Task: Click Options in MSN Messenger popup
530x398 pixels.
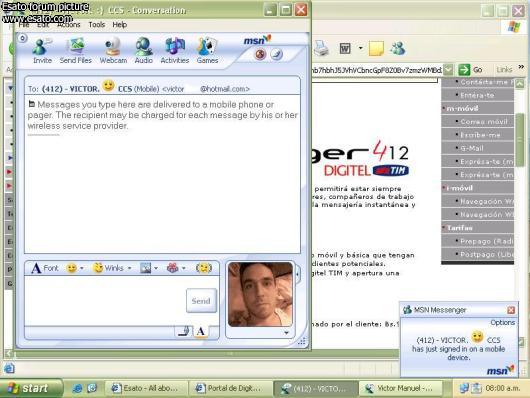Action: tap(503, 323)
